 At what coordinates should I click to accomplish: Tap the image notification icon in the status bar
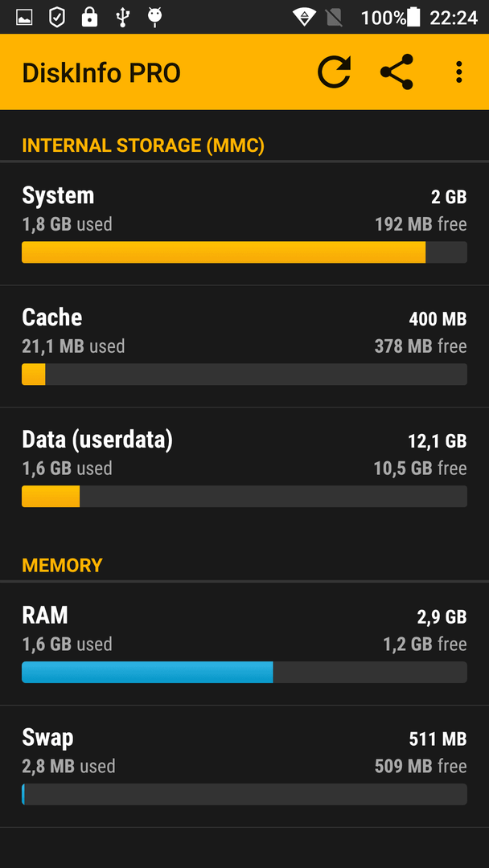pyautogui.click(x=24, y=18)
